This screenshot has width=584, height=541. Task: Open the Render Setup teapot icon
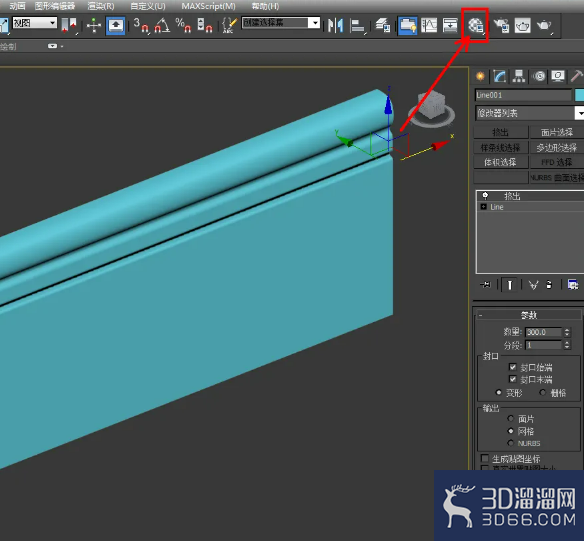[501, 25]
